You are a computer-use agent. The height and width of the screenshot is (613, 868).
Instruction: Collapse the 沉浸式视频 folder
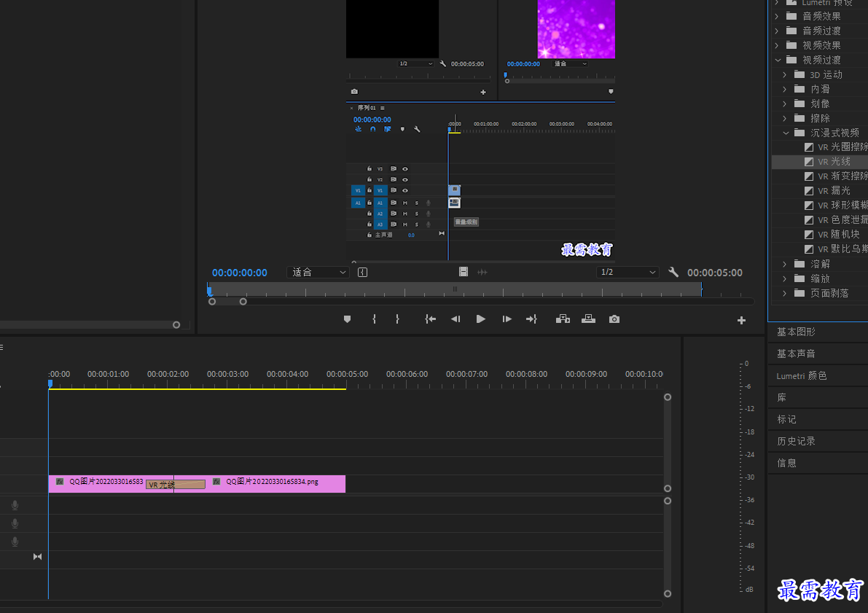(x=786, y=133)
